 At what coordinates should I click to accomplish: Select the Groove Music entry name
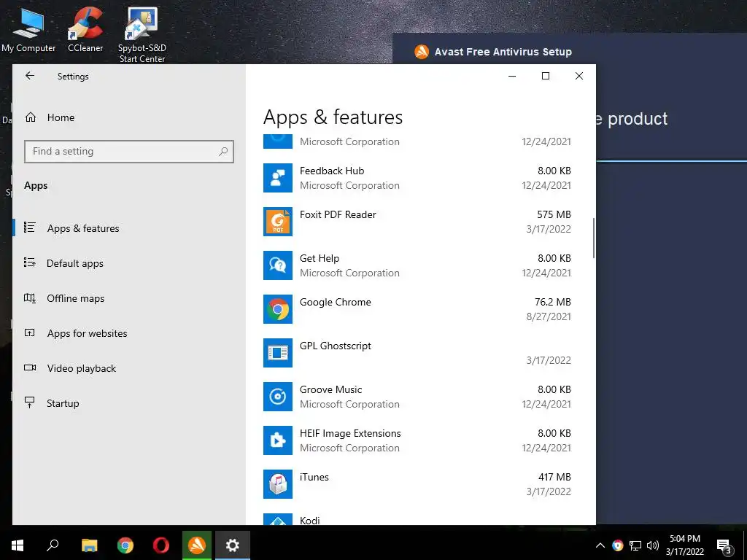pyautogui.click(x=330, y=389)
